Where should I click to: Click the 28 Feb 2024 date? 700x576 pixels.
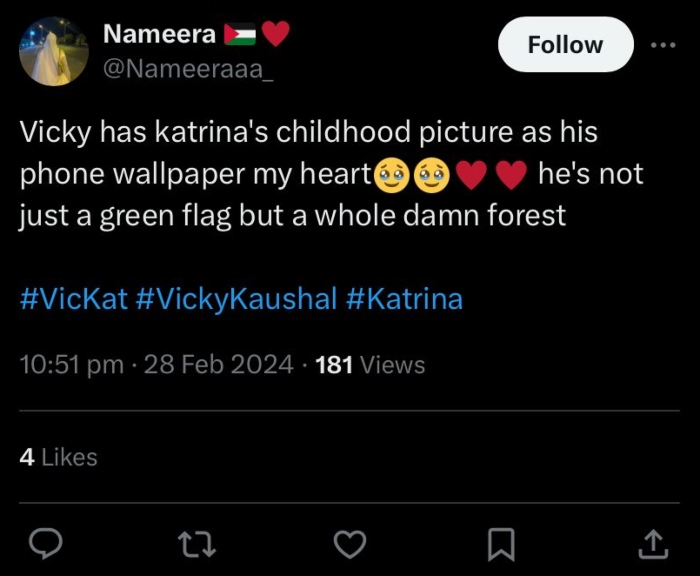tap(219, 365)
